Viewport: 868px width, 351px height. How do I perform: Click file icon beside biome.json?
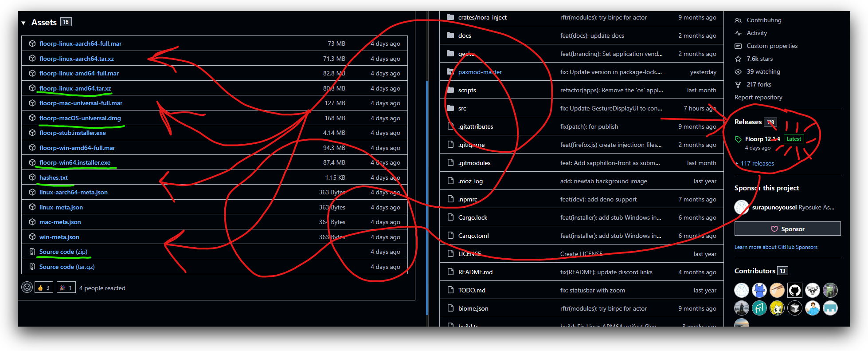450,308
